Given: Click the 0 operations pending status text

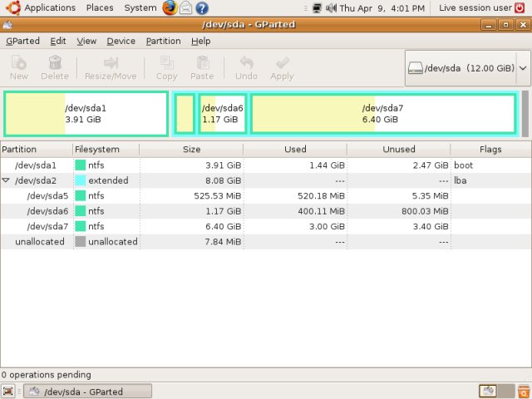Looking at the screenshot, I should [x=47, y=375].
